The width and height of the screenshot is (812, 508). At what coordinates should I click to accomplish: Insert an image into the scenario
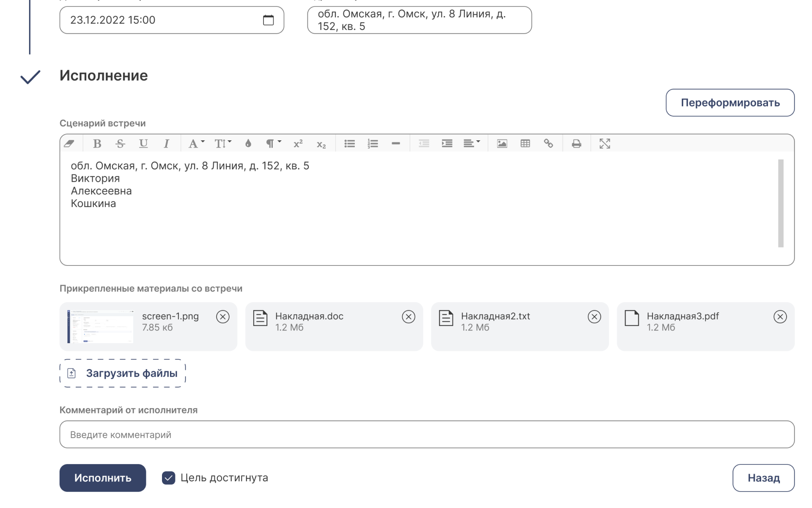click(x=502, y=144)
